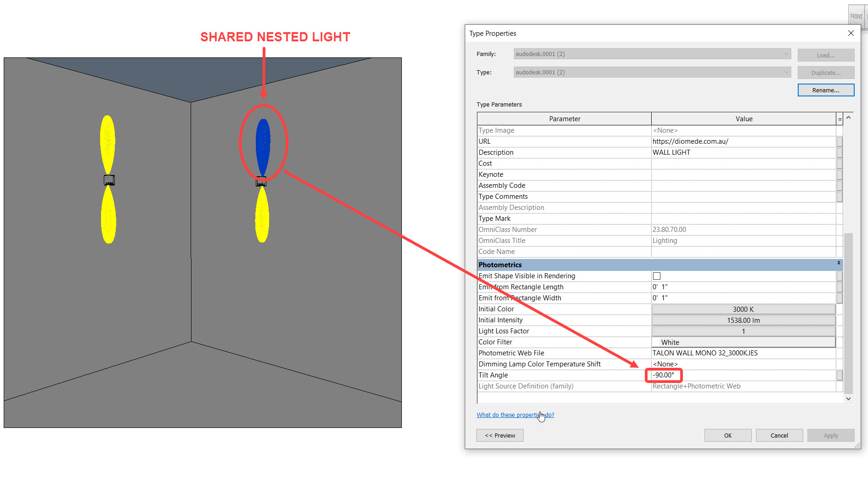The width and height of the screenshot is (868, 478).
Task: Click the associate parameter button beside URL value
Action: click(x=840, y=141)
